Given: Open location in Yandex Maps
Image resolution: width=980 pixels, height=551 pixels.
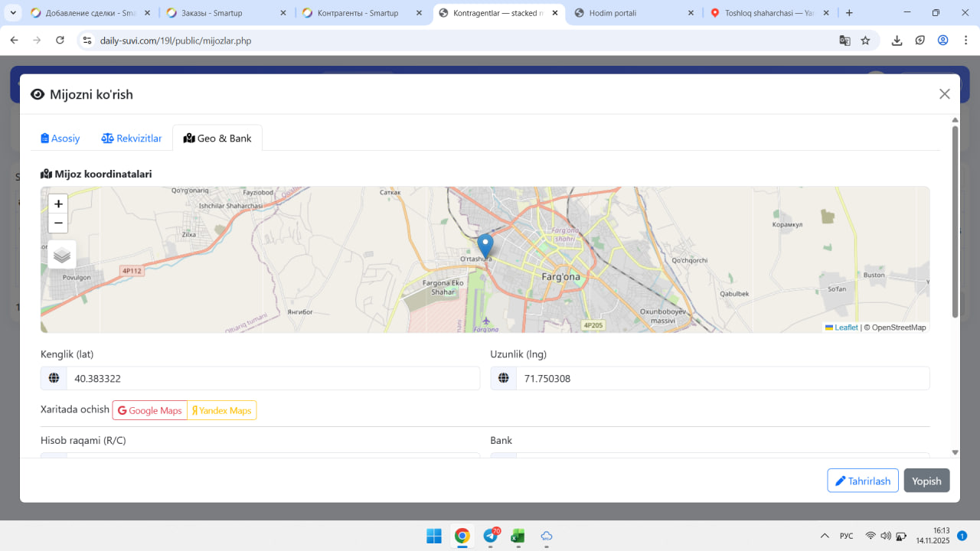Looking at the screenshot, I should pos(222,410).
